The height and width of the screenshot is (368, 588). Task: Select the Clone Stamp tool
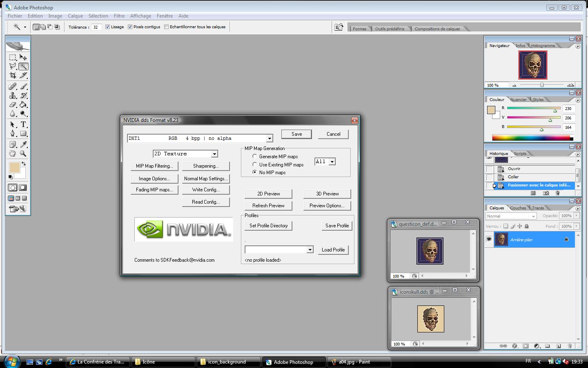(13, 95)
